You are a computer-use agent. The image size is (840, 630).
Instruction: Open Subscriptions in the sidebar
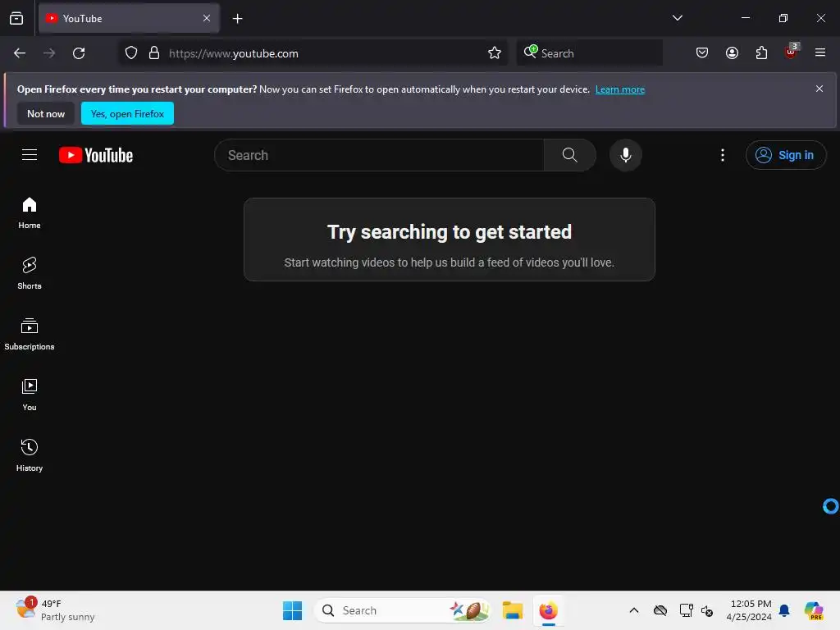tap(30, 335)
